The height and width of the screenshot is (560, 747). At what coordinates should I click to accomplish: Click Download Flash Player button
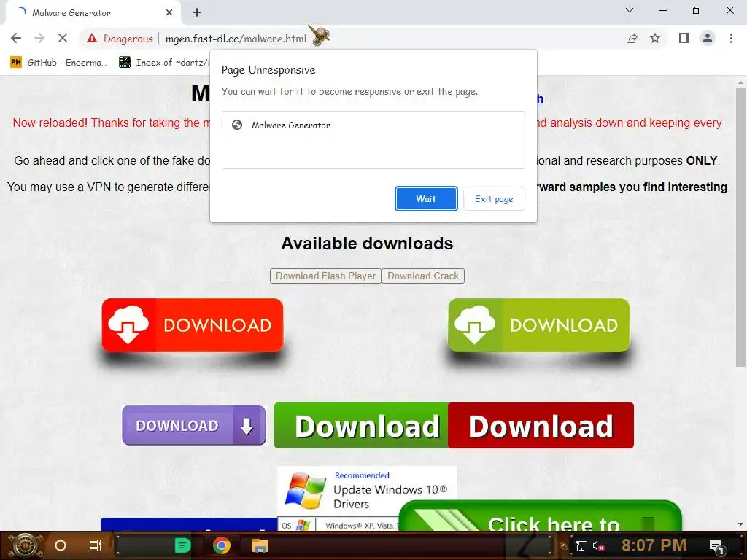pos(325,276)
